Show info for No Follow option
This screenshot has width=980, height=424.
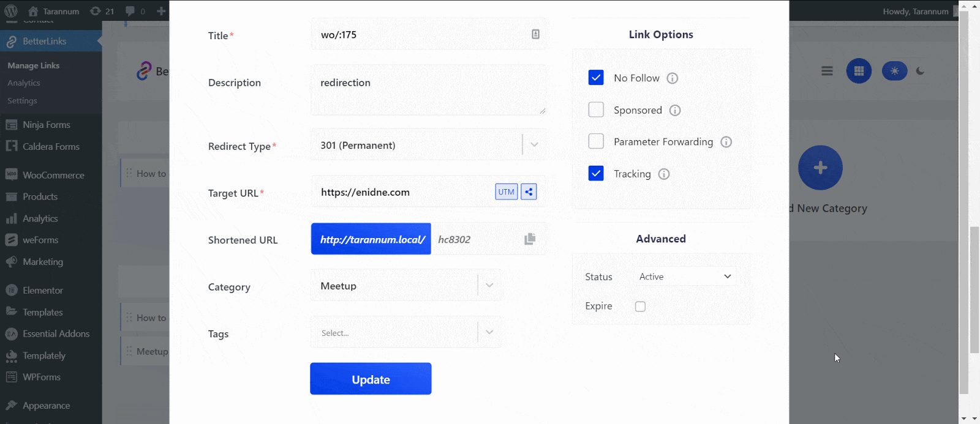(672, 78)
